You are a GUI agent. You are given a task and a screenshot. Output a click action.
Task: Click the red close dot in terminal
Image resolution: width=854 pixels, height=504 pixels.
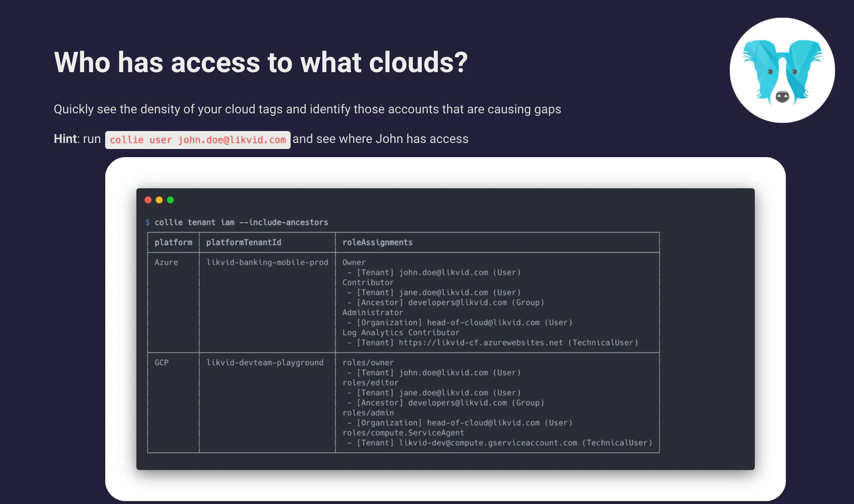coord(148,200)
